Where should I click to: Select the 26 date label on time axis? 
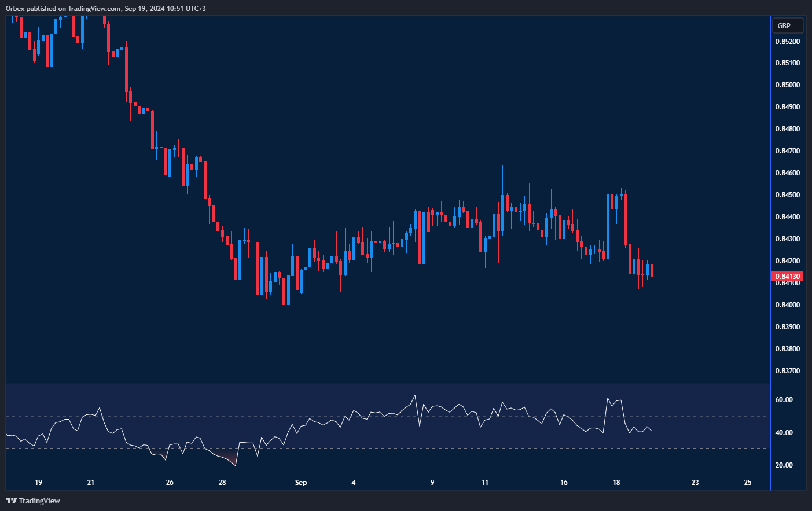pos(170,483)
